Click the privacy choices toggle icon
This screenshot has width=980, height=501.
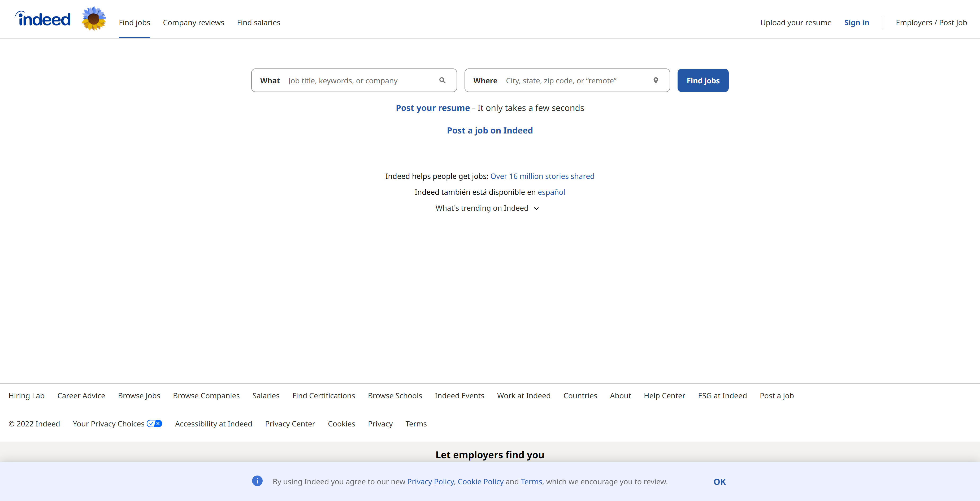tap(154, 424)
